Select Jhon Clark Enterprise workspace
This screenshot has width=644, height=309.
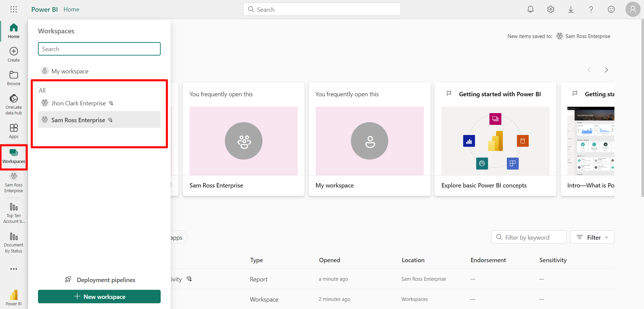coord(99,103)
